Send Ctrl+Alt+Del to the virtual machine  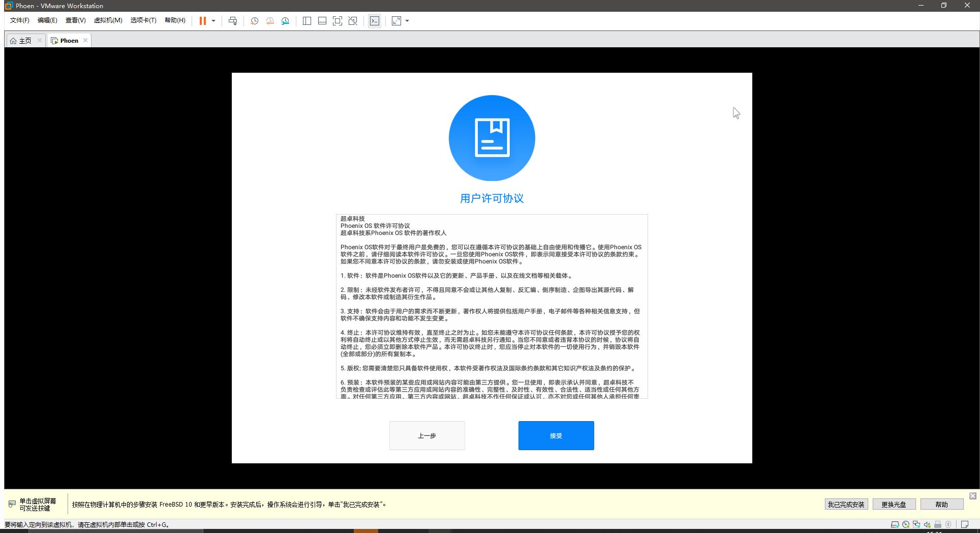233,21
